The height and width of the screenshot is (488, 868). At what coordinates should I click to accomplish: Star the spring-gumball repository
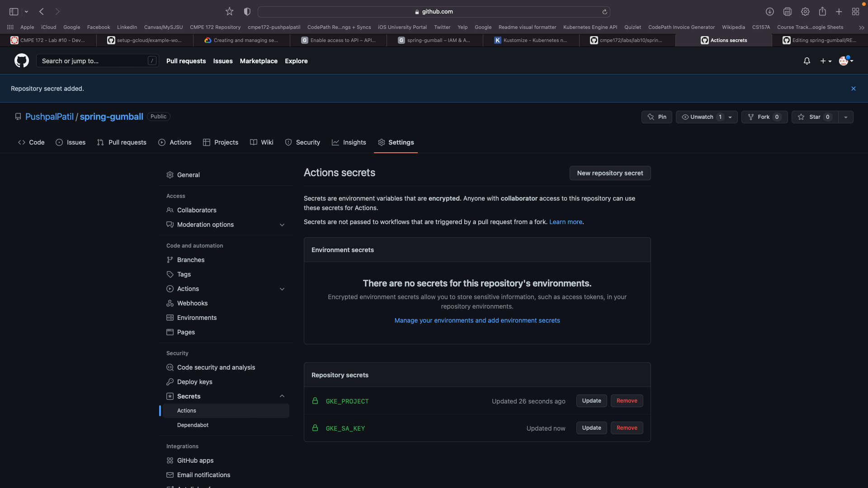tap(814, 117)
